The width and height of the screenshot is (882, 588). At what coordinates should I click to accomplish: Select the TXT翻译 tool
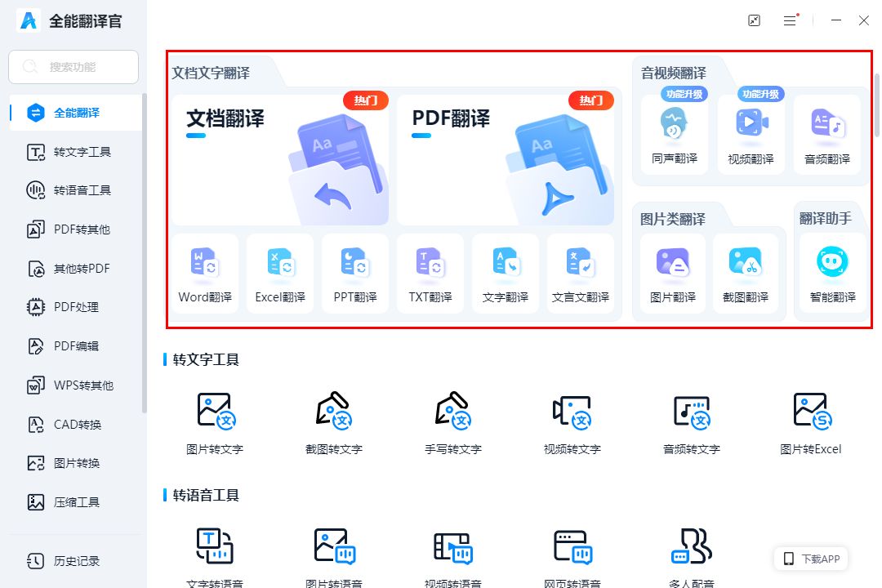pos(430,274)
